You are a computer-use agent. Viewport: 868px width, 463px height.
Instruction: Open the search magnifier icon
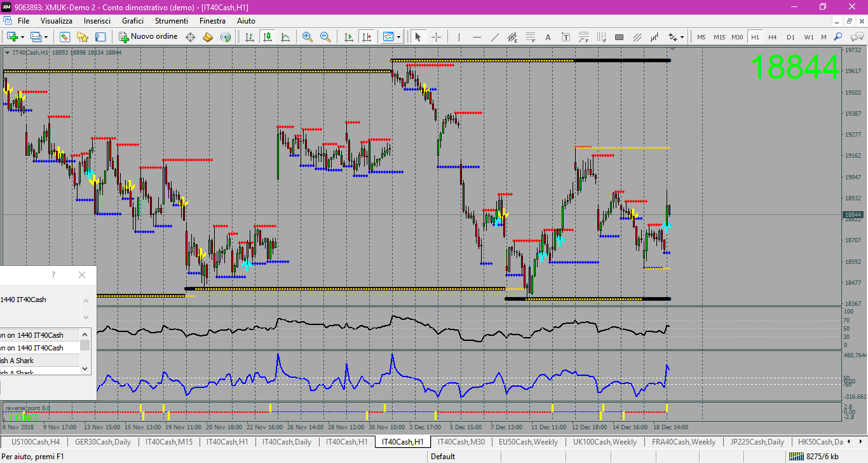[x=838, y=37]
